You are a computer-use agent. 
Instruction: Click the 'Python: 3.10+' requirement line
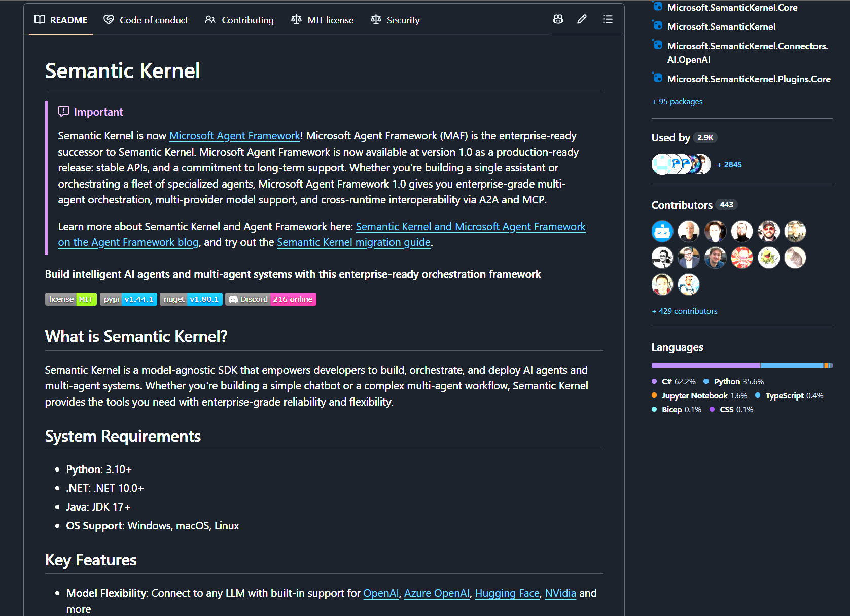(99, 469)
